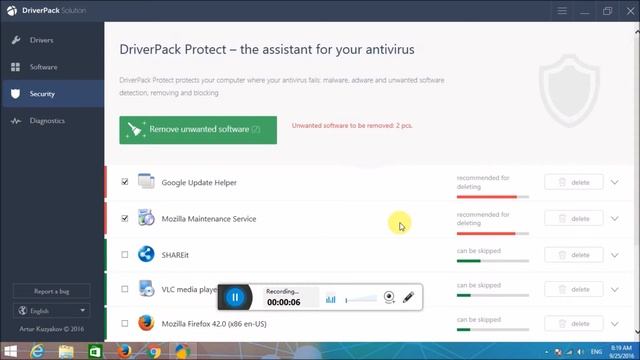640x360 pixels.
Task: Expand Google Update Helper details chevron
Action: coord(615,182)
